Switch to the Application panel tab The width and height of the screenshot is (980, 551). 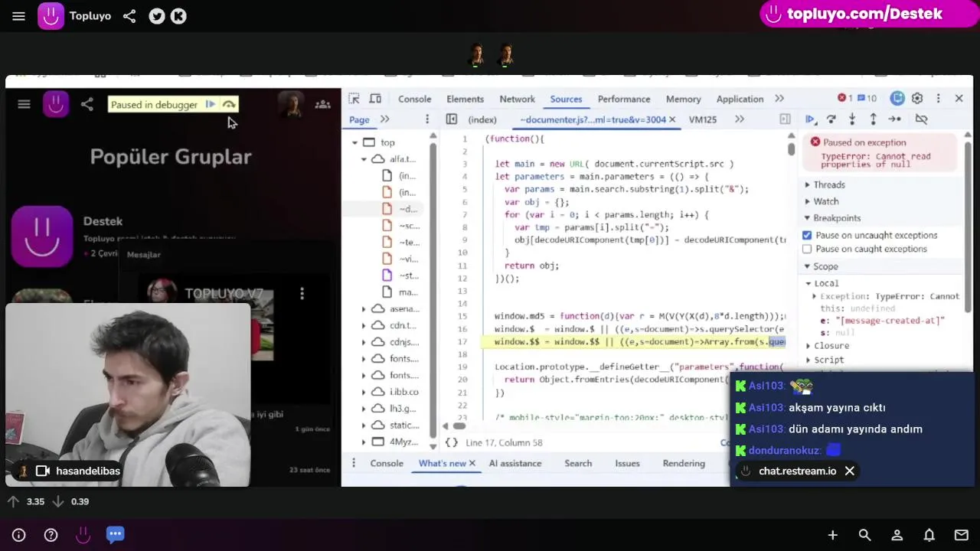point(740,99)
